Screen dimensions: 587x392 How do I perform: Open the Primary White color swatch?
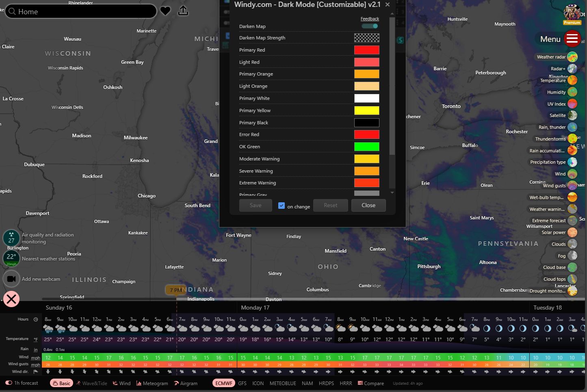click(367, 98)
